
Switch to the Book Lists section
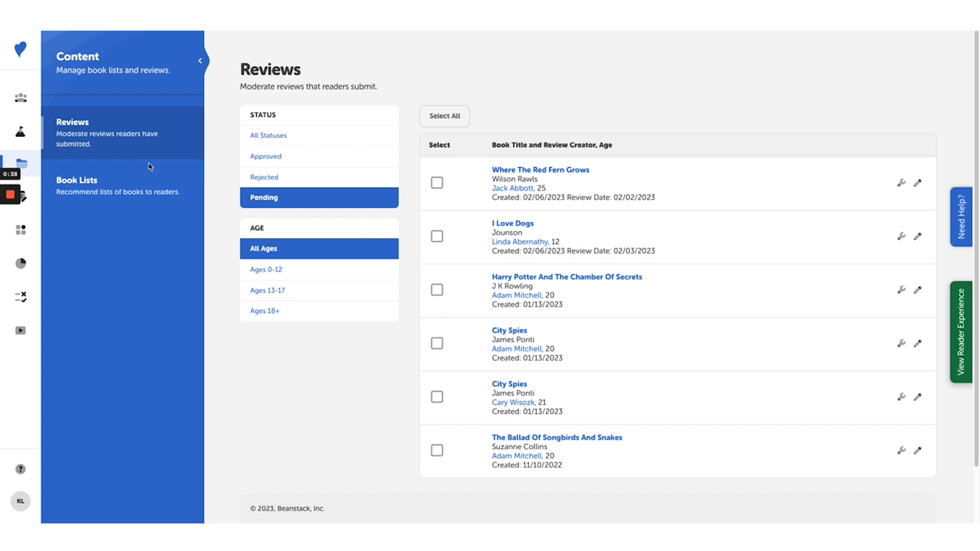pyautogui.click(x=77, y=180)
